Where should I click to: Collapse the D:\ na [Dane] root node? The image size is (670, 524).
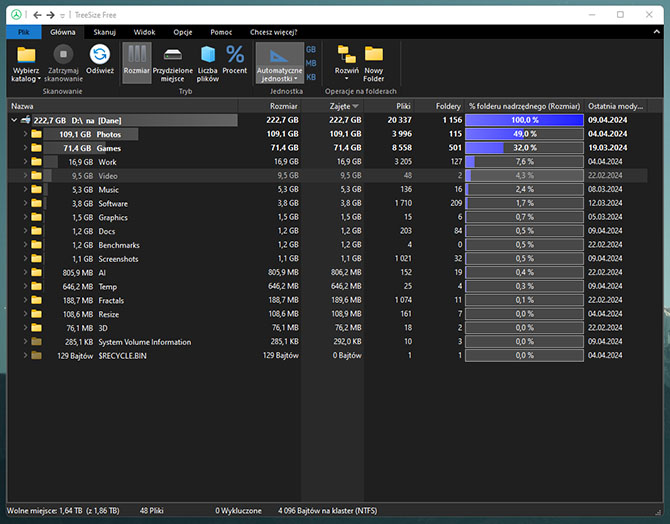[14, 120]
